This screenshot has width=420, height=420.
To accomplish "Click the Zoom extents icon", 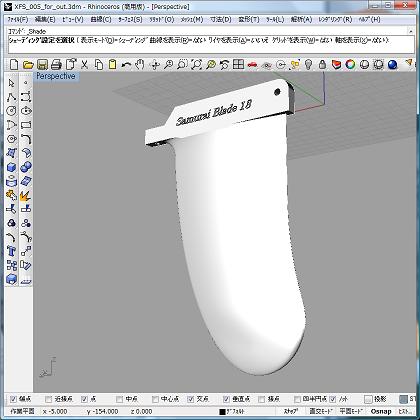I will pos(197,64).
